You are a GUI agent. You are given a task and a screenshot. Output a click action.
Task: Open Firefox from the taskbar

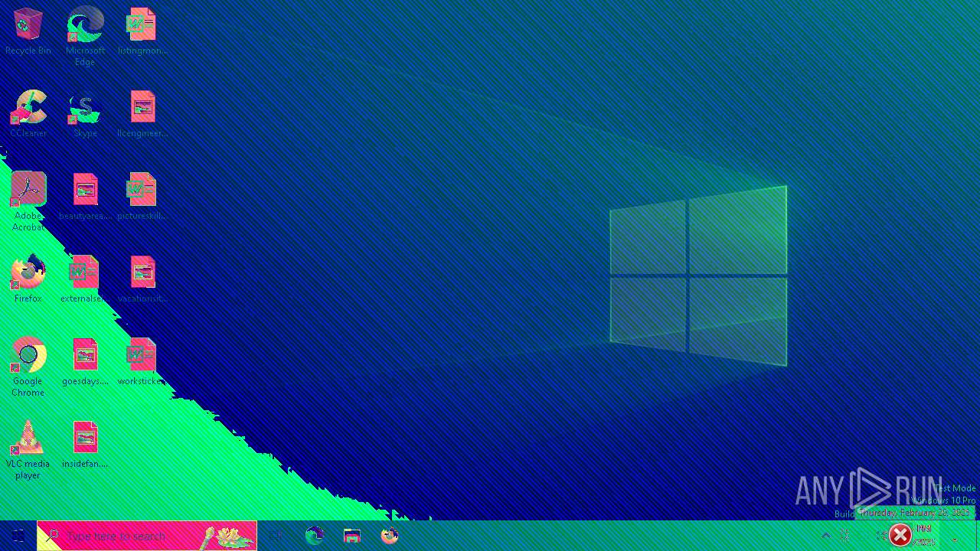tap(390, 536)
